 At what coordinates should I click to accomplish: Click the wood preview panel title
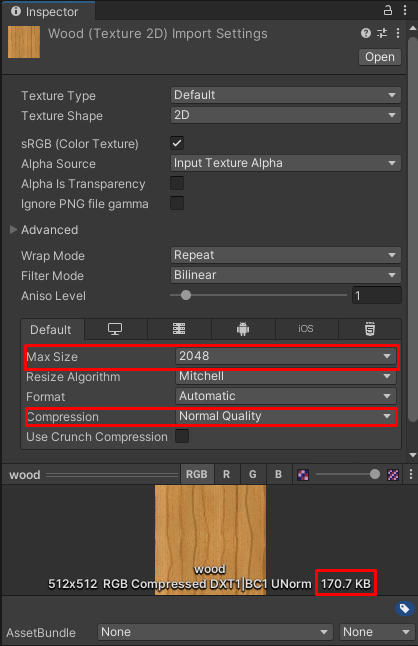pos(25,475)
